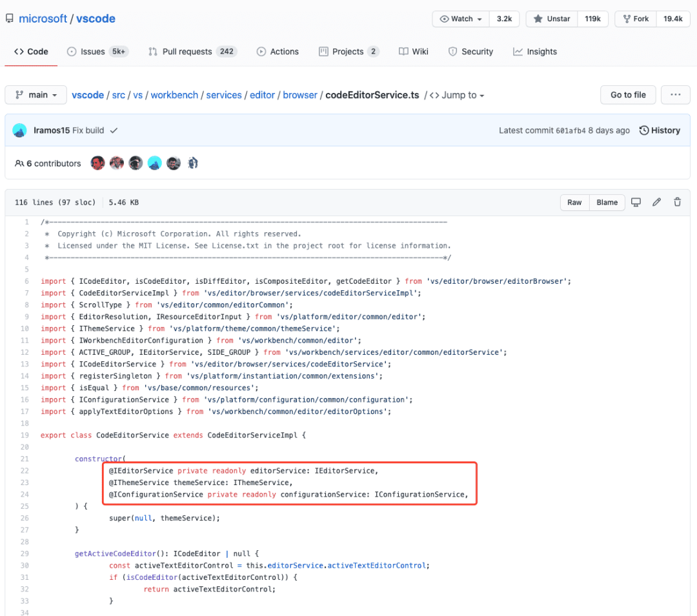Click the commit status checkmark icon
The width and height of the screenshot is (697, 616).
[114, 130]
